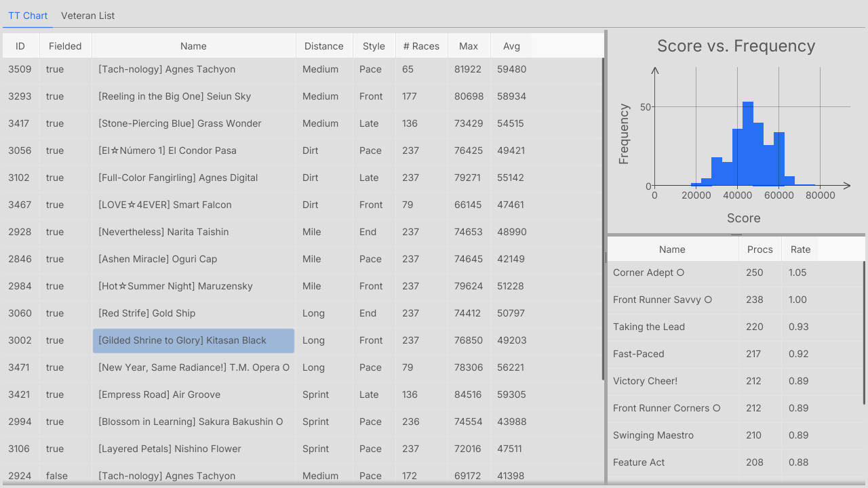Click the Score vs. Frequency chart title

736,46
